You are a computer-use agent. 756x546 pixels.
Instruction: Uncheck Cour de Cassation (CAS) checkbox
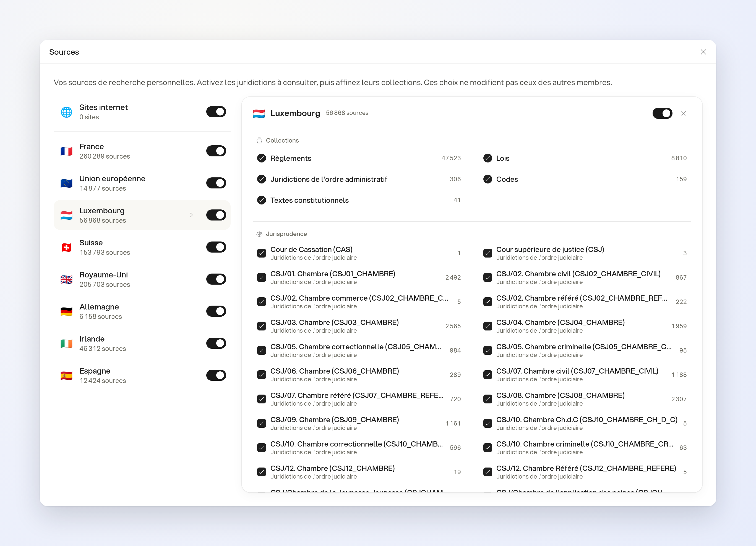(261, 253)
